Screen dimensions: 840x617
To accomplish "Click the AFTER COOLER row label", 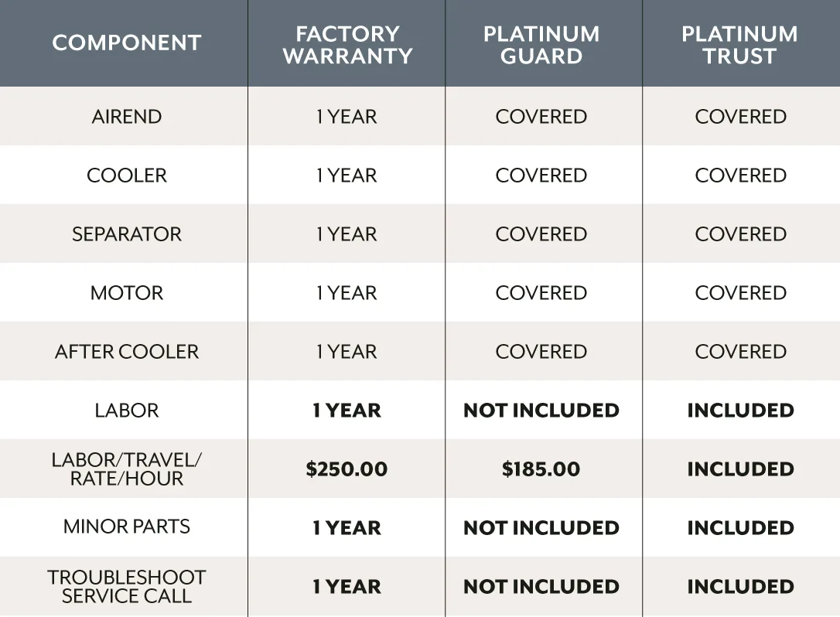I will [x=127, y=352].
